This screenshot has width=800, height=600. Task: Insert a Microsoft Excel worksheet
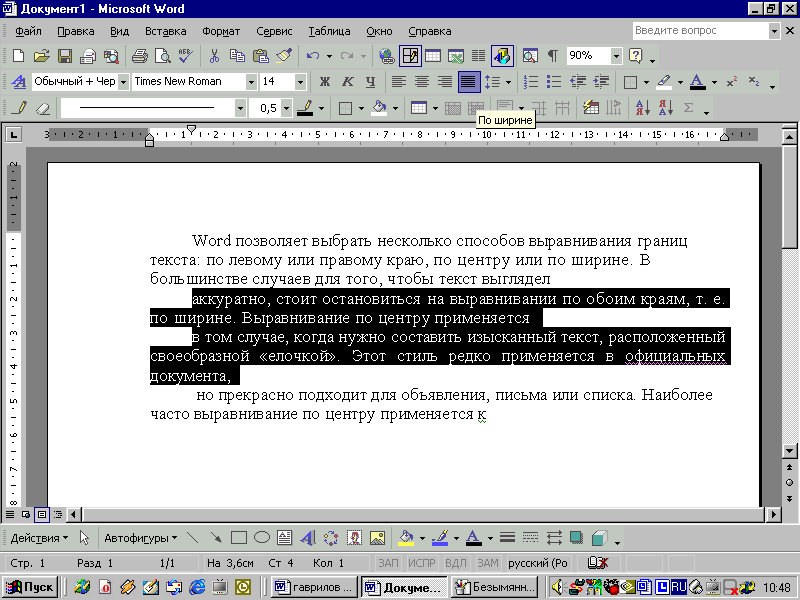coord(456,56)
